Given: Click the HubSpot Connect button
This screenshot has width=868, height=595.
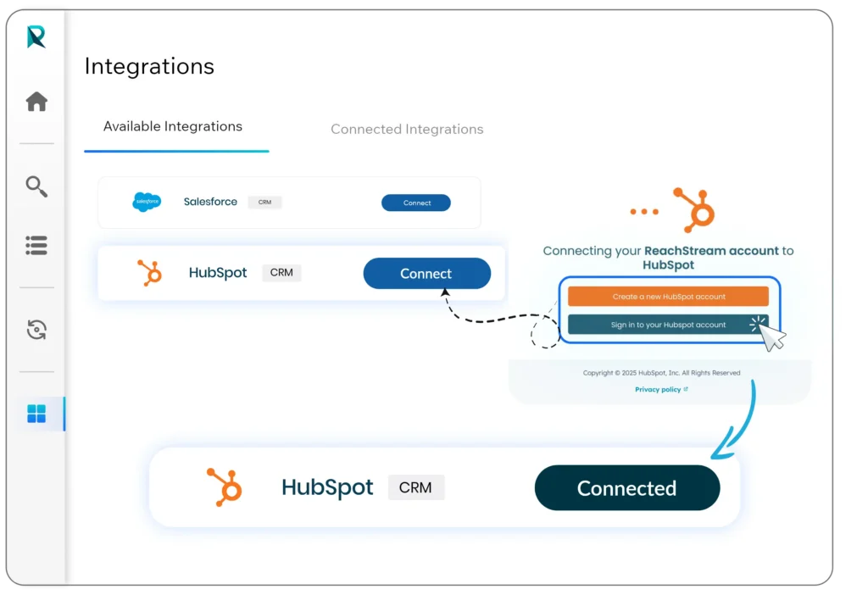Looking at the screenshot, I should 427,274.
